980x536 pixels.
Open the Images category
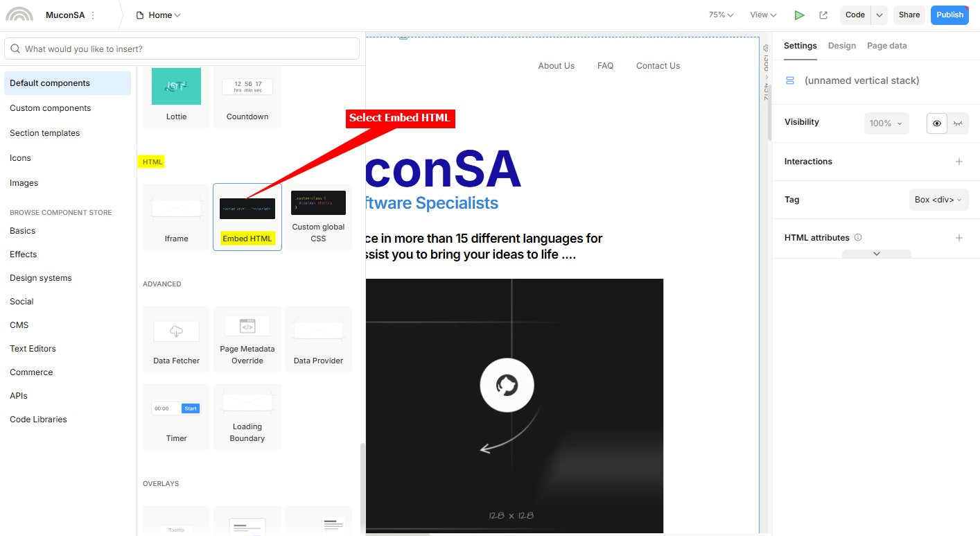tap(68, 183)
